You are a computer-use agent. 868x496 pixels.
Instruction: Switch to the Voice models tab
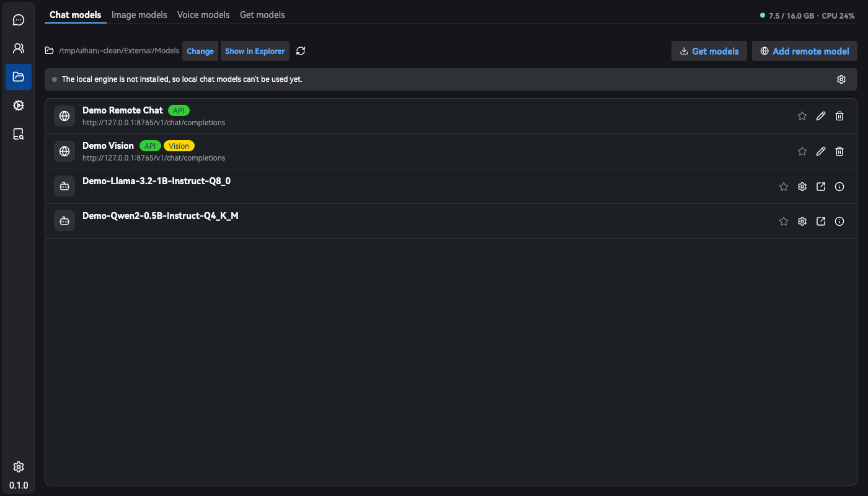tap(203, 15)
